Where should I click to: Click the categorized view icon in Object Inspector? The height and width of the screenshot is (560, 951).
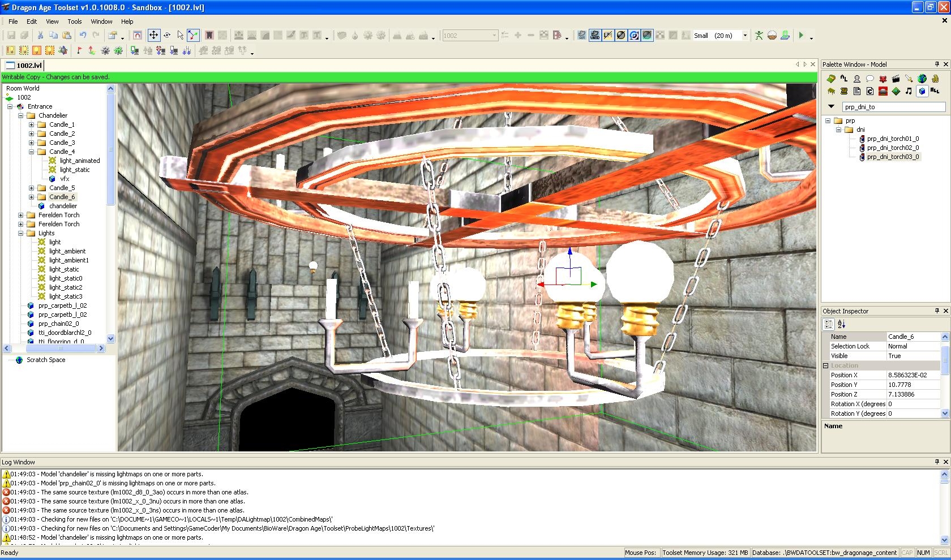(x=829, y=324)
